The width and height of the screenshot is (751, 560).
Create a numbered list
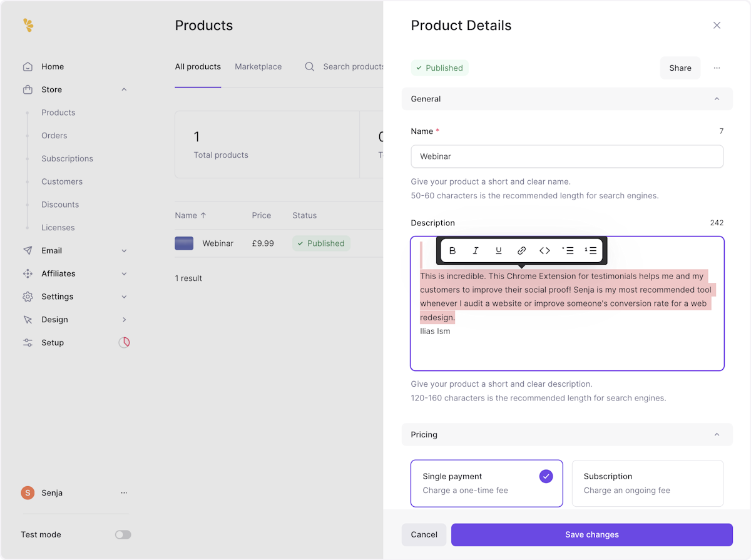coord(591,251)
